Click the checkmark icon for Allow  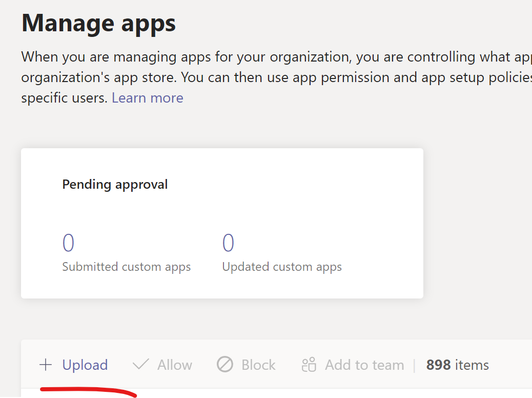140,365
